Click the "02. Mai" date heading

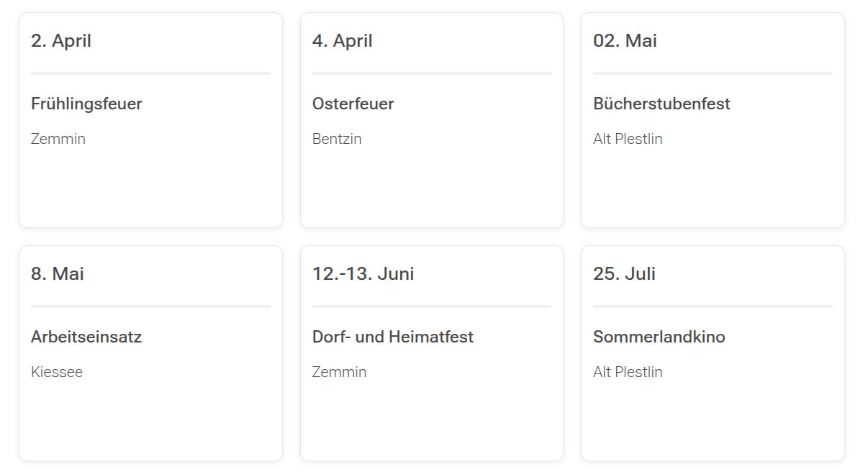click(x=625, y=41)
